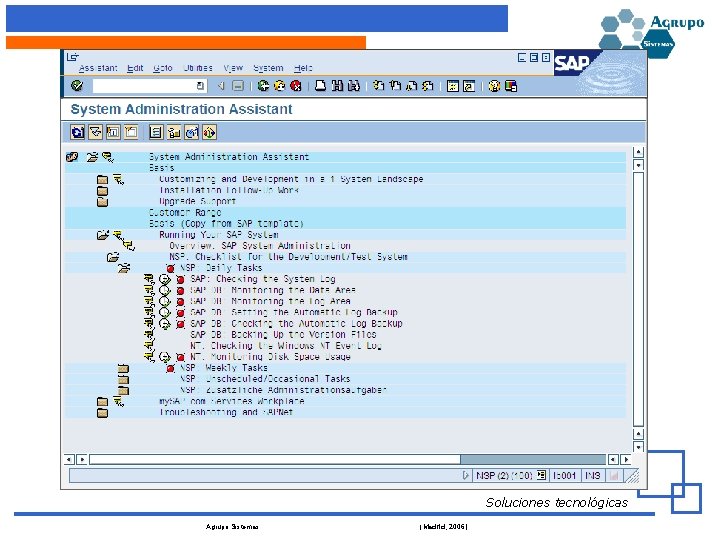720x540 pixels.
Task: Collapse the Running Your SAP System folder
Action: (103, 235)
